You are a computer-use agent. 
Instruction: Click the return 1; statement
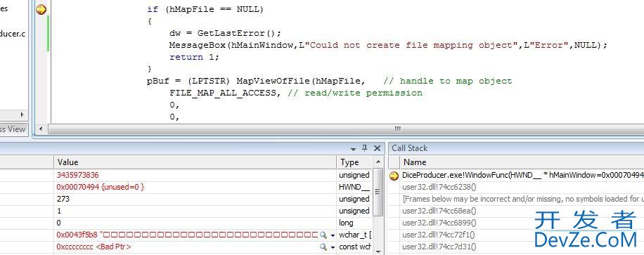194,57
